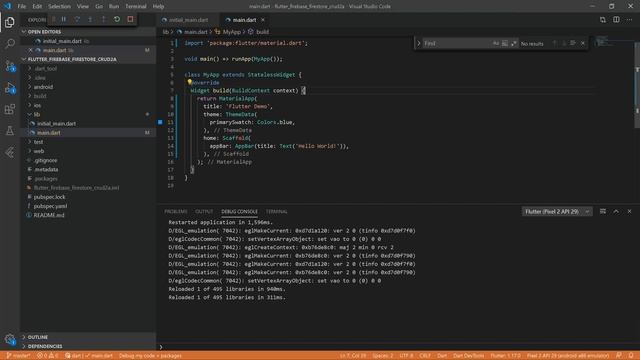Maximize the bottom panel with chevron up

[x=616, y=211]
